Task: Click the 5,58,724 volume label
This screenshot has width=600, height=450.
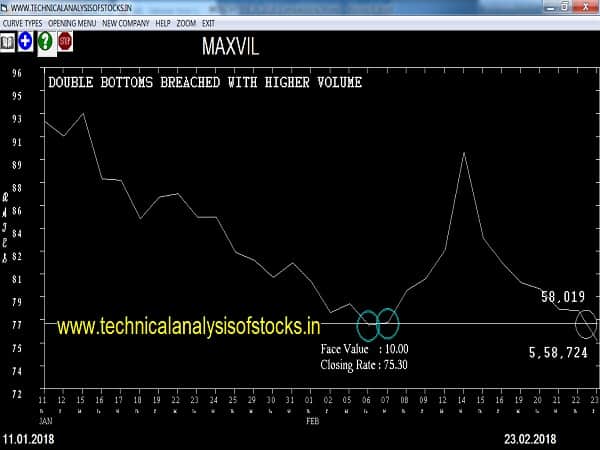Action: (557, 353)
